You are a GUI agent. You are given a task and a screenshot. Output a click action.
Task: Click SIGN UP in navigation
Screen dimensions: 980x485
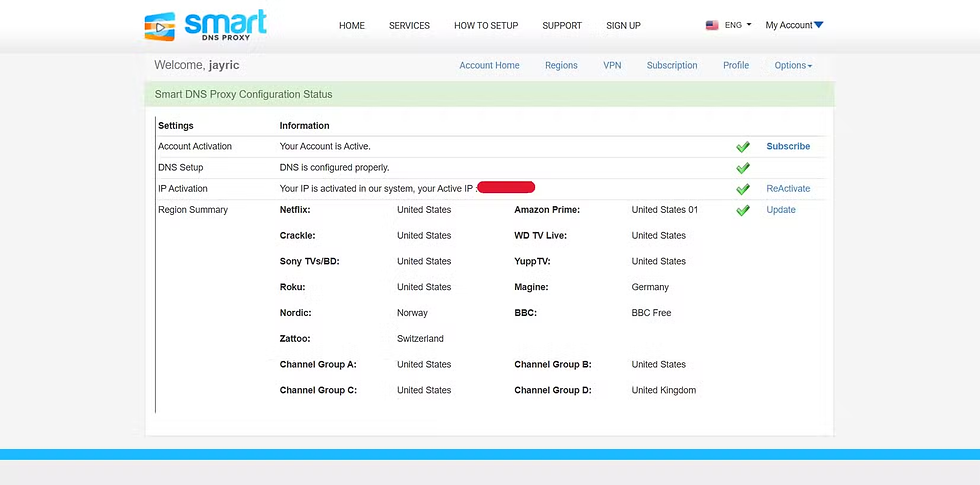tap(623, 26)
